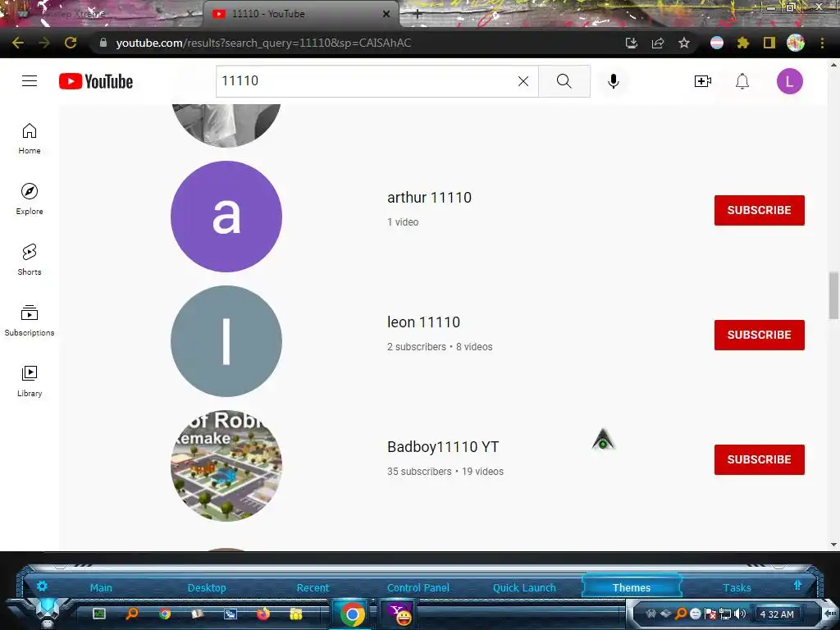Open the YouTube hamburger guide menu
840x630 pixels.
(x=30, y=81)
